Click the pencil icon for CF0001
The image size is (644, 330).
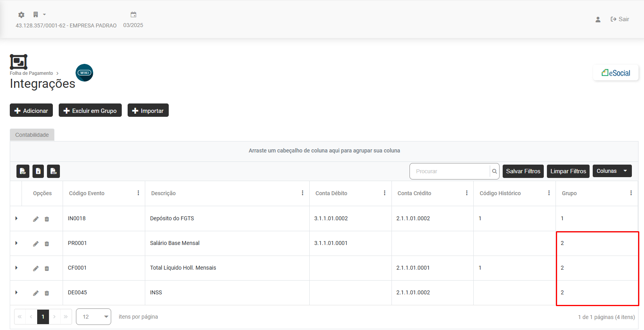(x=36, y=268)
